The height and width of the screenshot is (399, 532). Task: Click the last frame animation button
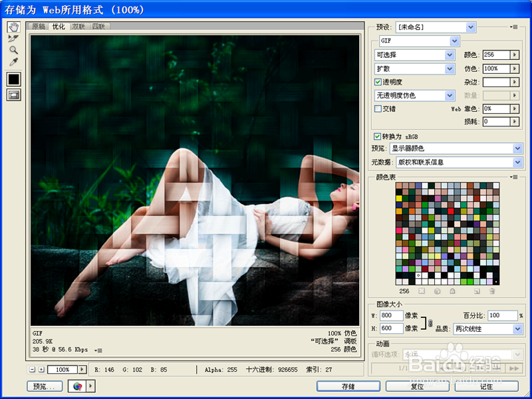point(514,368)
